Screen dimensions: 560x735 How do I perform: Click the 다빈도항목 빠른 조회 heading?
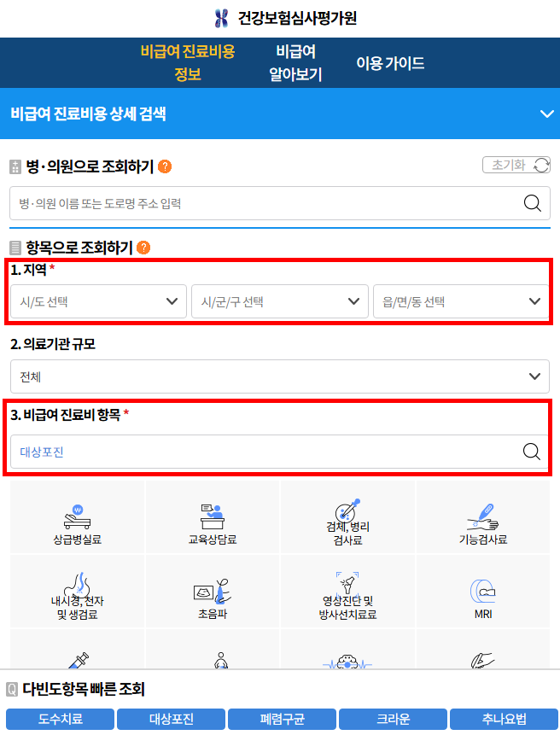point(84,689)
